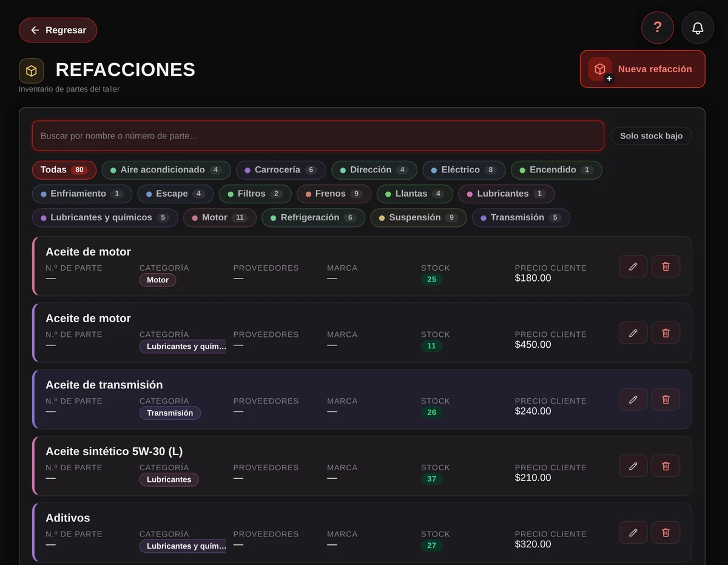Focus the search by name or part number field

318,136
